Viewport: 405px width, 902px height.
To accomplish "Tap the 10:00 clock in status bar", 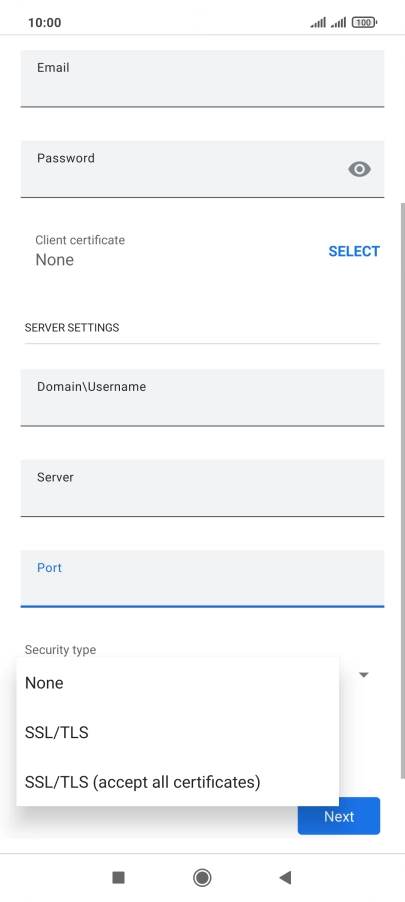I will point(44,22).
